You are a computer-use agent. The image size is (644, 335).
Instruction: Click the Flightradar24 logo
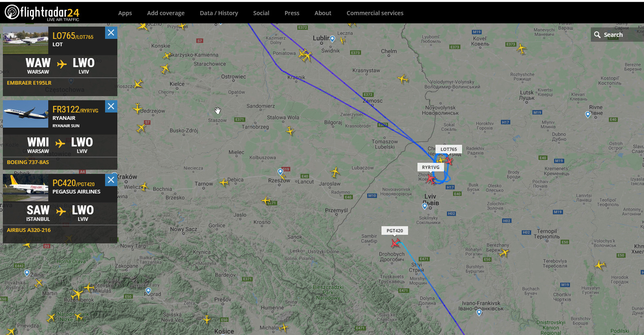click(42, 13)
